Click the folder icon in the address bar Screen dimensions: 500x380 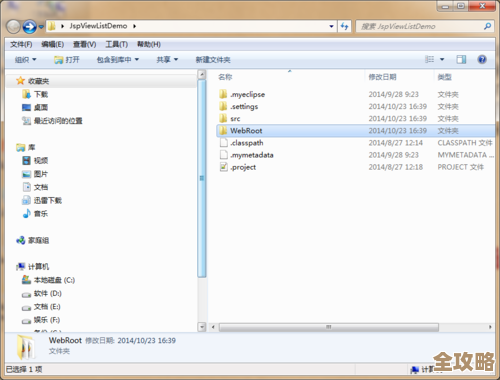pyautogui.click(x=51, y=26)
